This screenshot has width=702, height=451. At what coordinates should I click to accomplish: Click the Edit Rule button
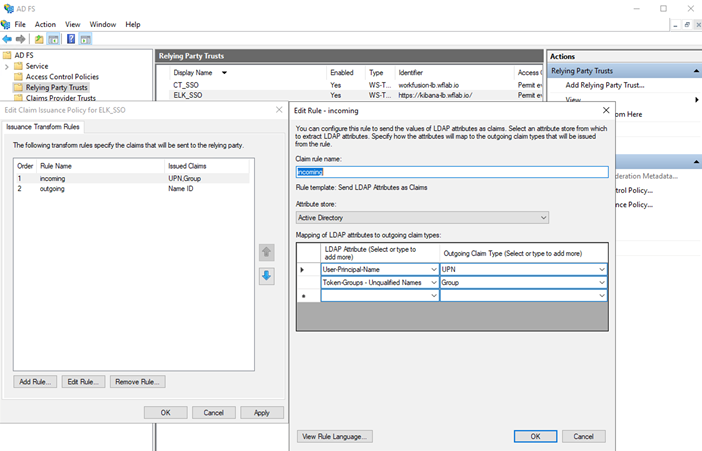83,382
